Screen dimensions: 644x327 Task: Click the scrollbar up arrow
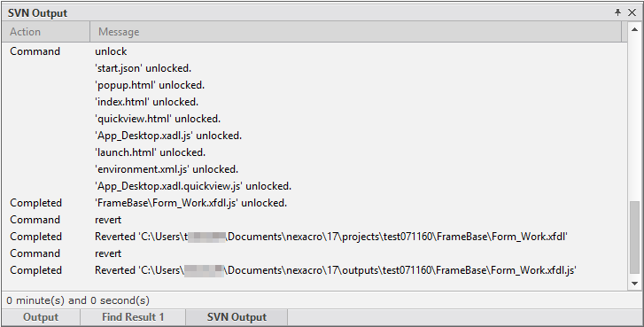[x=634, y=29]
